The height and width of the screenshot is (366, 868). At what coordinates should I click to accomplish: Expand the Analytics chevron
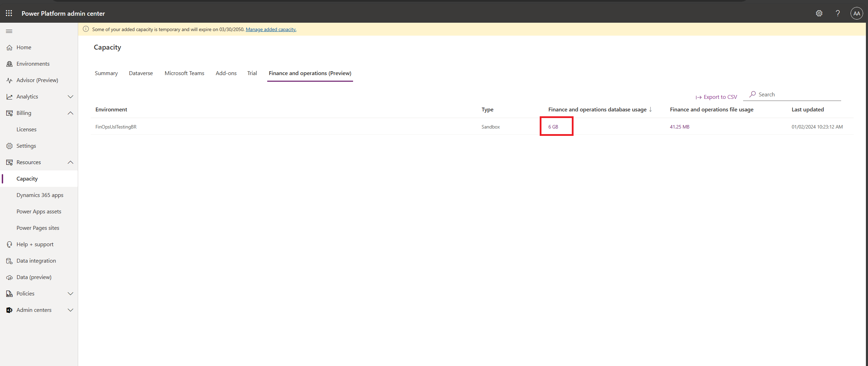click(x=70, y=97)
